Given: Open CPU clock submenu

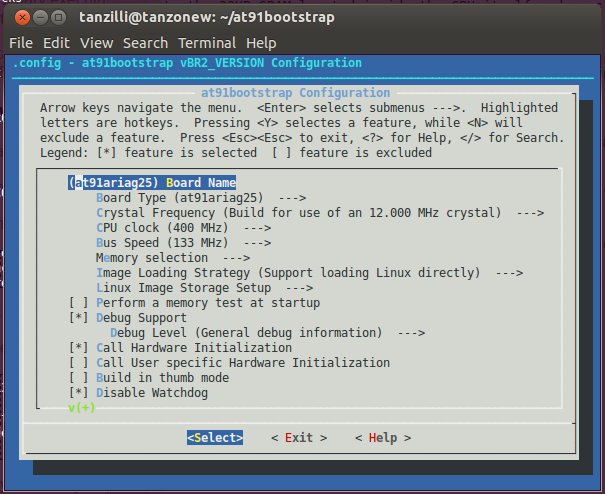Looking at the screenshot, I should [x=183, y=228].
